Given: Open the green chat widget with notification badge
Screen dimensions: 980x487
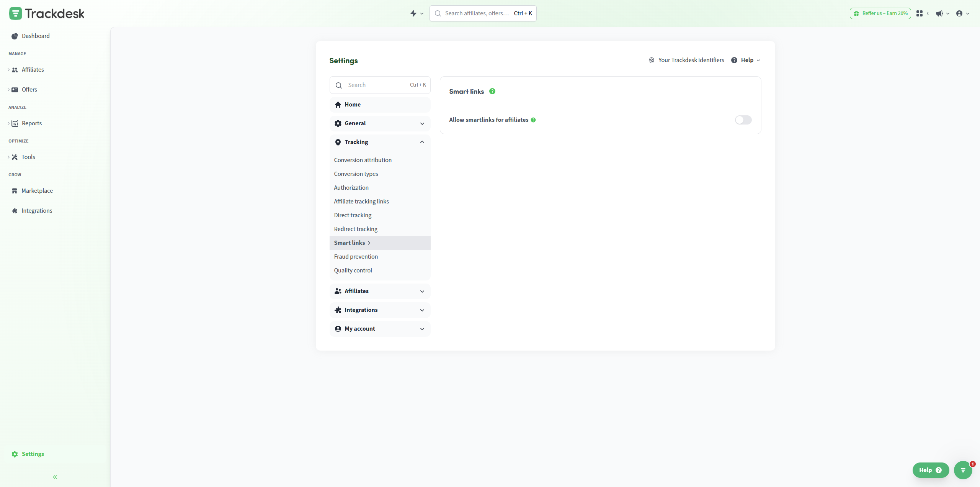Looking at the screenshot, I should pyautogui.click(x=963, y=470).
